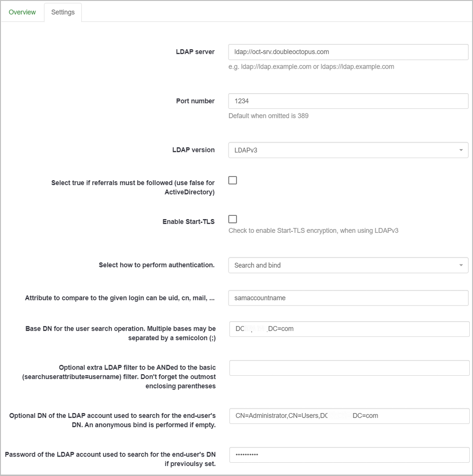473x476 pixels.
Task: Click the LDAP server label
Action: pos(195,52)
